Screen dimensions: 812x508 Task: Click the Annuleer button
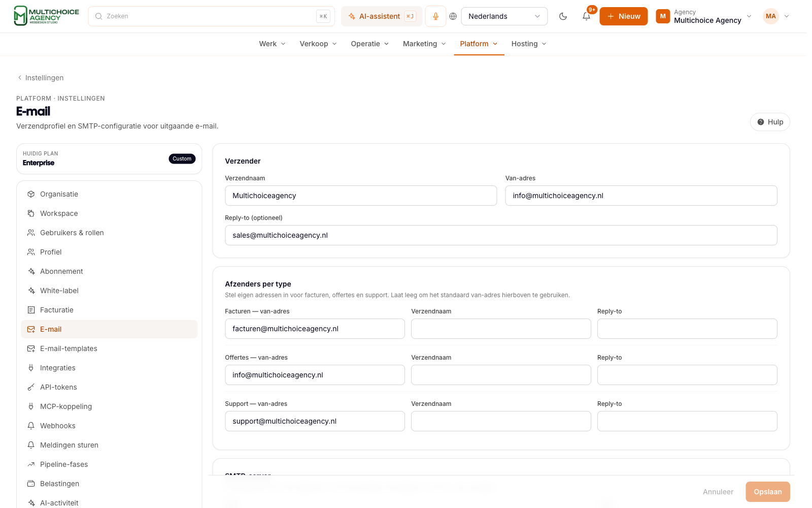(x=718, y=492)
